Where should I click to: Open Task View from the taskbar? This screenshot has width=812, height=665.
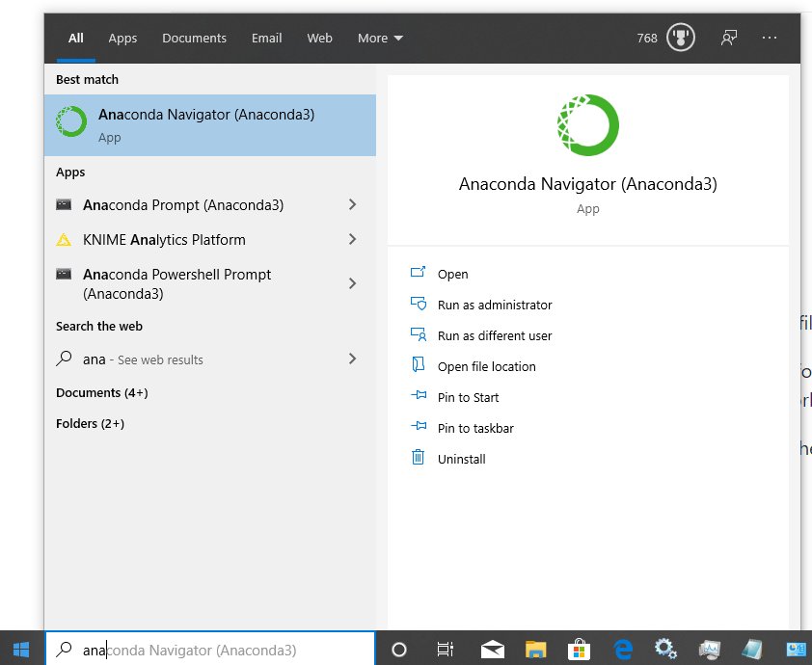(x=446, y=649)
